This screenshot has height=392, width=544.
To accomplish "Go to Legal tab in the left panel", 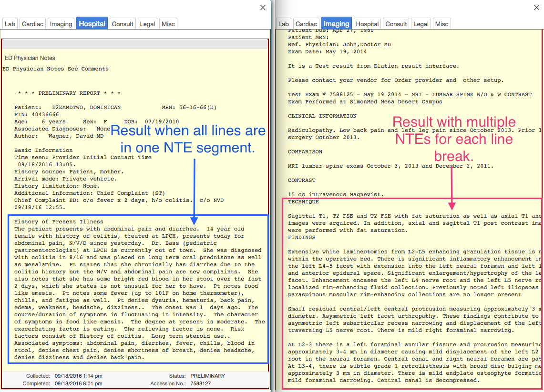I will [147, 24].
